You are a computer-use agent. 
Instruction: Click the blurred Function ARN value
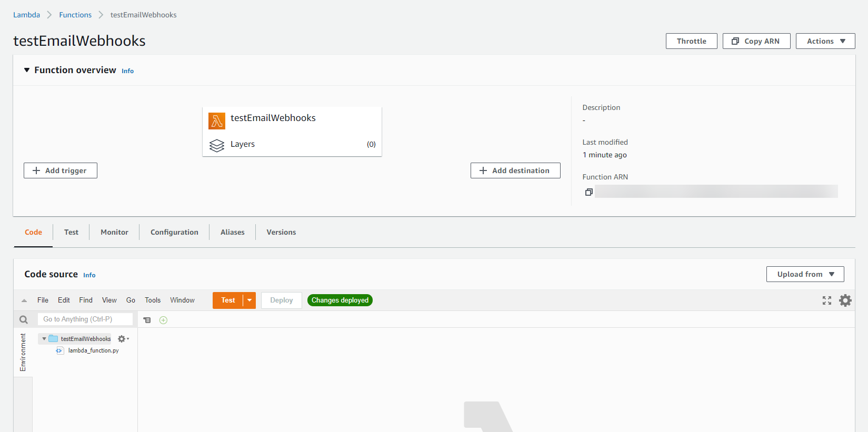point(716,192)
